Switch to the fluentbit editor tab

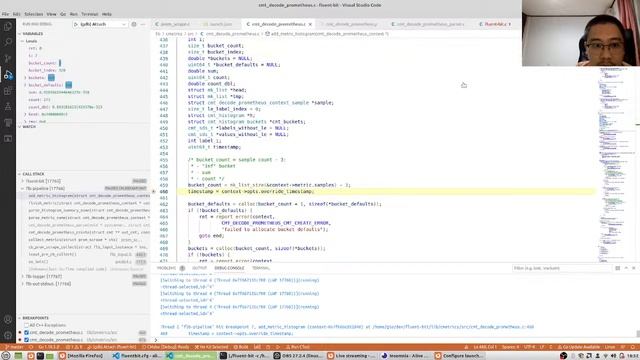click(495, 24)
